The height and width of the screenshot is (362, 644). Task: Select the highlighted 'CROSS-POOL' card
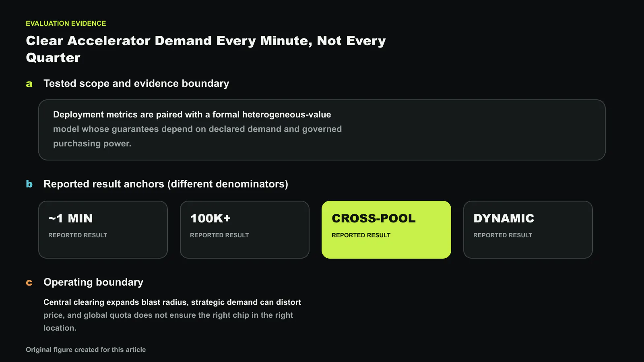pos(386,230)
